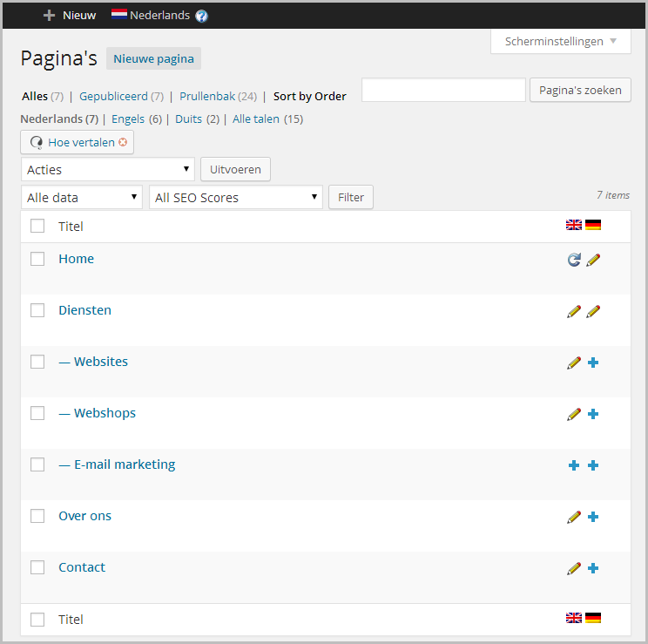Click the help question mark icon

click(201, 16)
